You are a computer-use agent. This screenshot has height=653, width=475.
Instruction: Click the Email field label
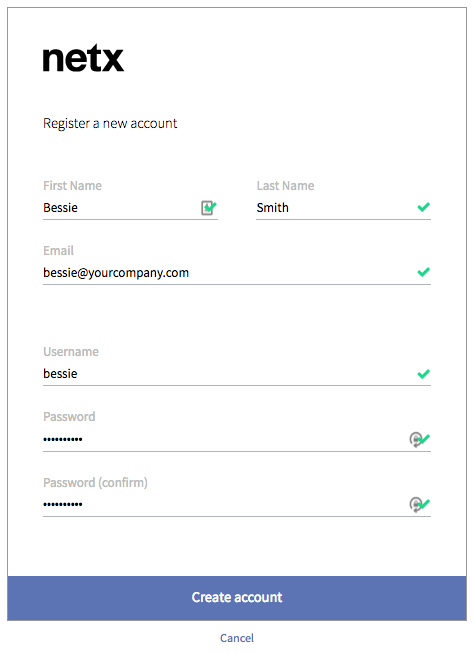click(x=58, y=251)
